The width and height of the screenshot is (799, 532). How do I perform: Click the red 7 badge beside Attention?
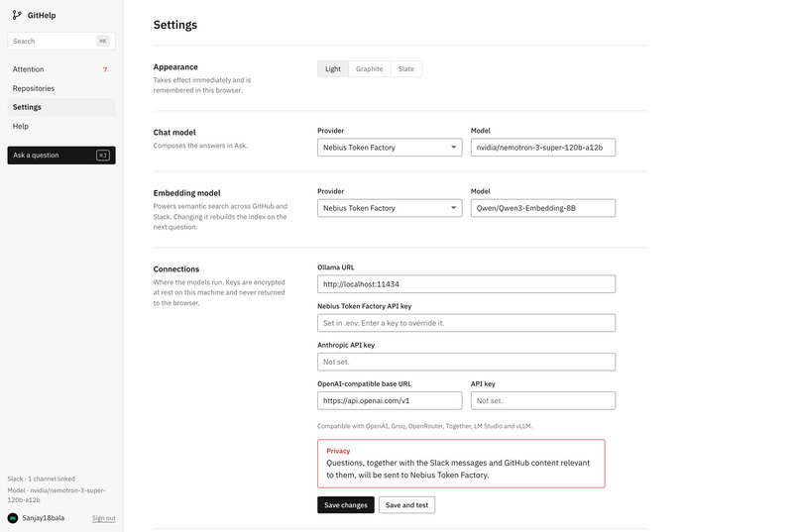(x=105, y=69)
